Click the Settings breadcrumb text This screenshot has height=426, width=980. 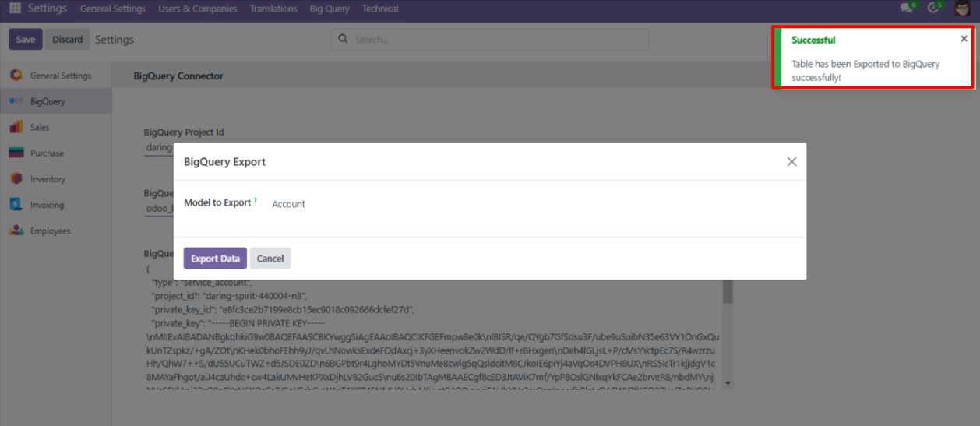(115, 40)
